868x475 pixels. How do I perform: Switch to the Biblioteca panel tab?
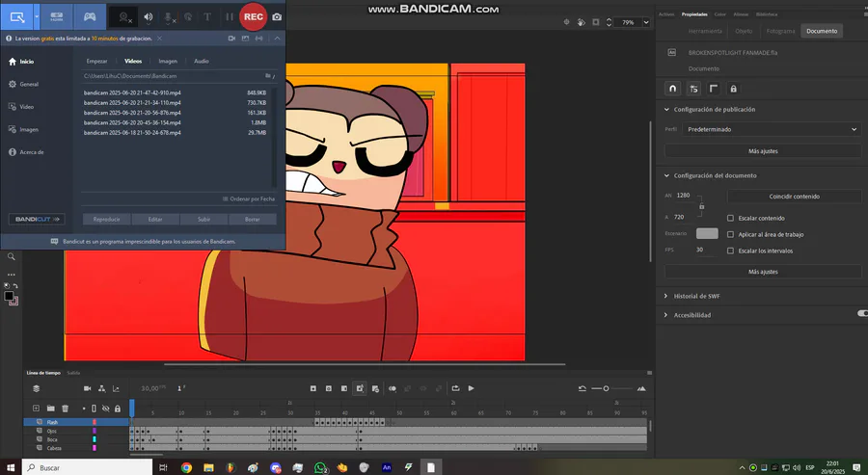(x=766, y=14)
